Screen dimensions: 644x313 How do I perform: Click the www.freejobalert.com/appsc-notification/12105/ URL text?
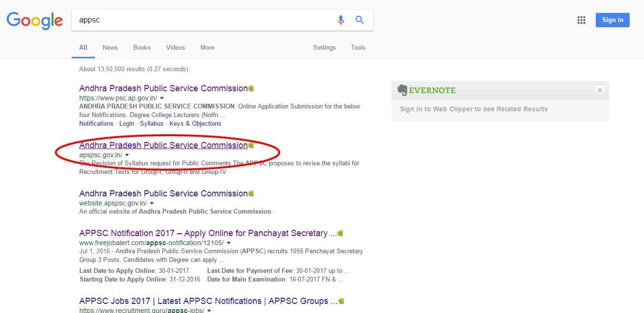pos(151,243)
